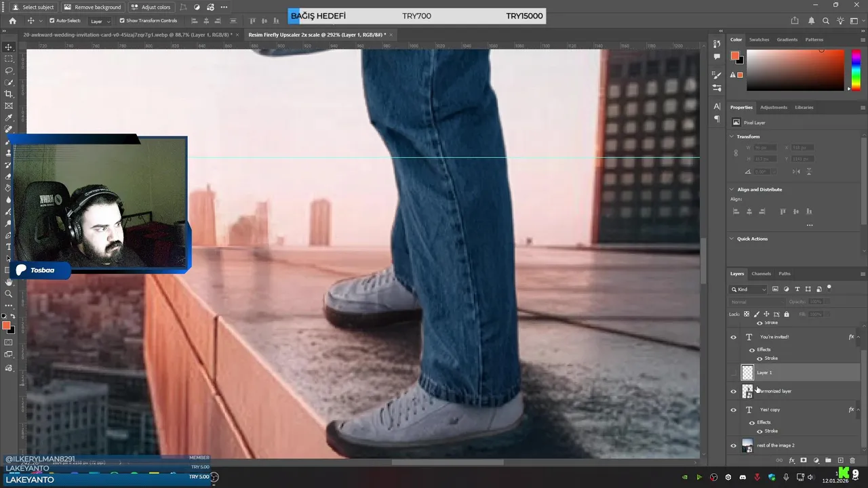Open the Brush Settings panel icon
Image resolution: width=868 pixels, height=488 pixels.
tap(717, 75)
